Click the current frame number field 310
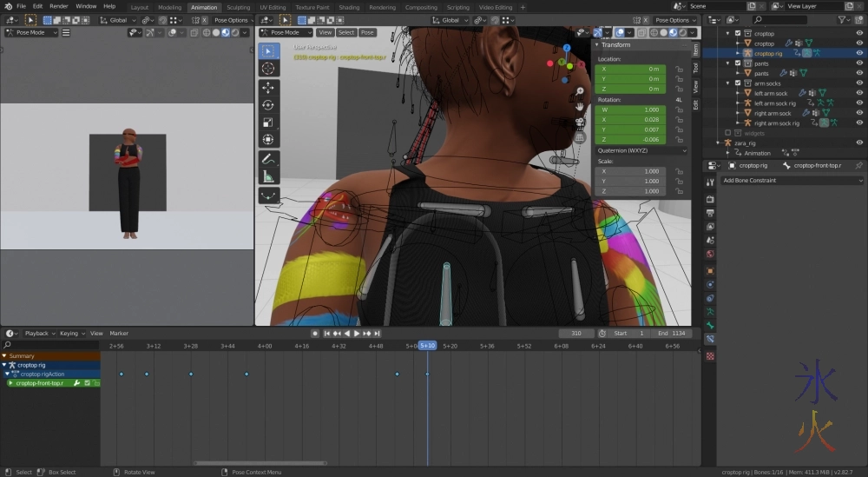The width and height of the screenshot is (868, 477). [575, 334]
